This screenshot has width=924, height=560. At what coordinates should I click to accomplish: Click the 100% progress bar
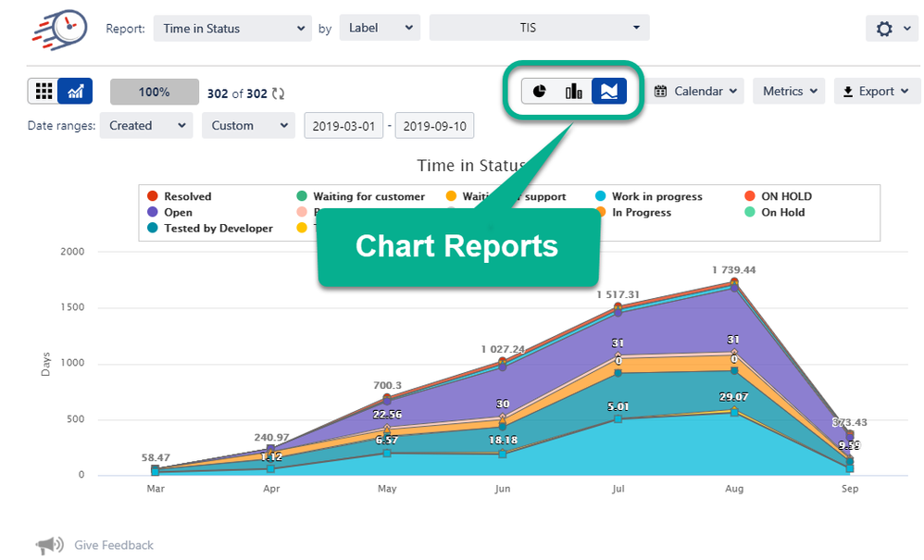[x=155, y=92]
